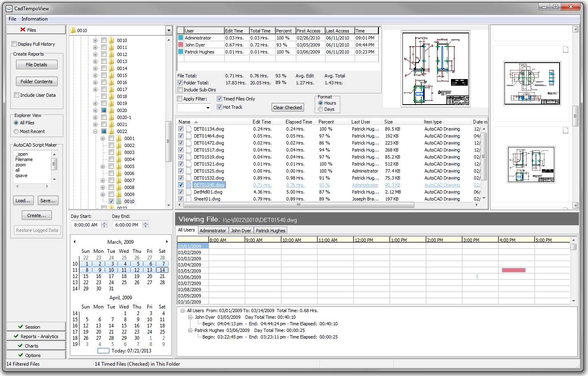Go to previous month with the left arrow

pos(74,242)
